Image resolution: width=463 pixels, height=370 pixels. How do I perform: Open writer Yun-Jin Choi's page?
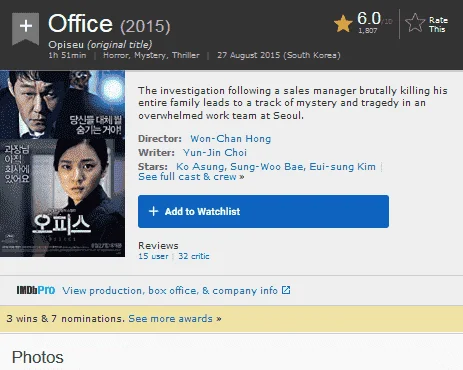coord(215,153)
